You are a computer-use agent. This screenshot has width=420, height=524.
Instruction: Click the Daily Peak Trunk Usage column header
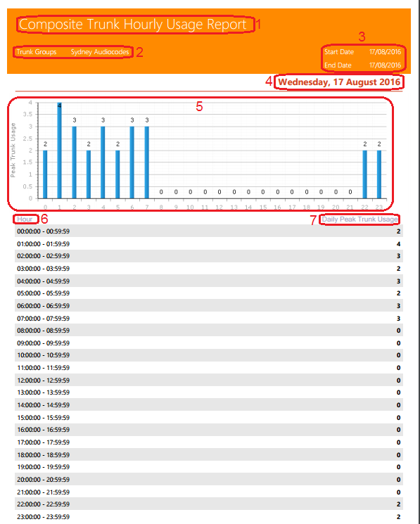[x=360, y=219]
